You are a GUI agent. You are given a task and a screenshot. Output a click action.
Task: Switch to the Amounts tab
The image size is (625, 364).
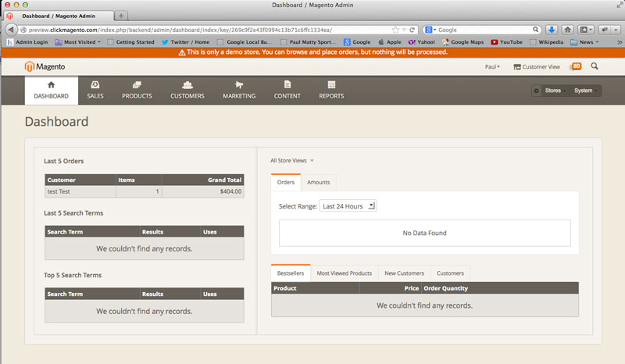click(319, 182)
